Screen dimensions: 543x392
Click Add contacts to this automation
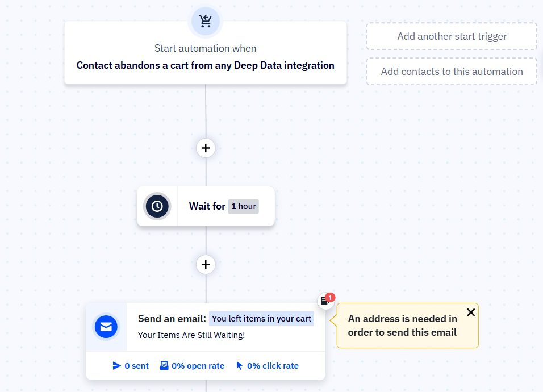[452, 71]
